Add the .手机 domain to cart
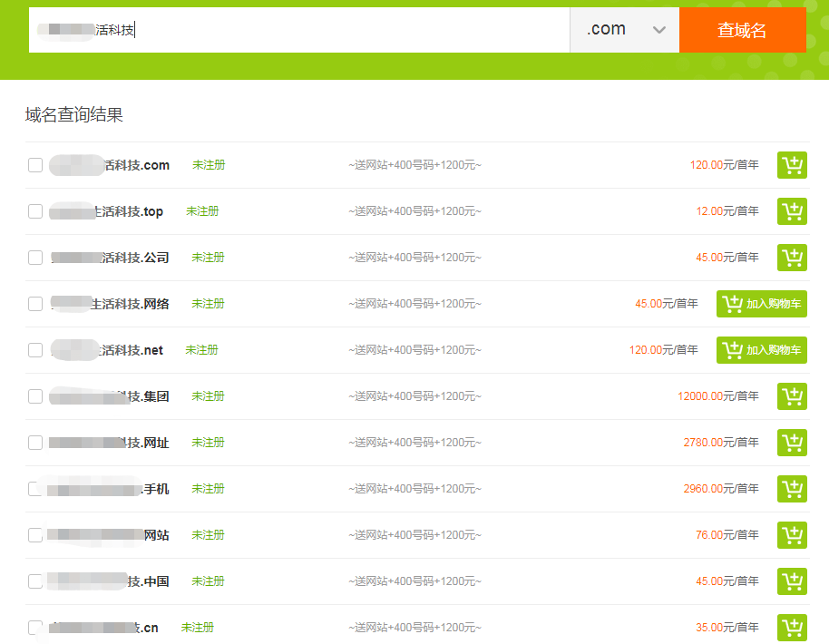The width and height of the screenshot is (829, 644). 792,489
